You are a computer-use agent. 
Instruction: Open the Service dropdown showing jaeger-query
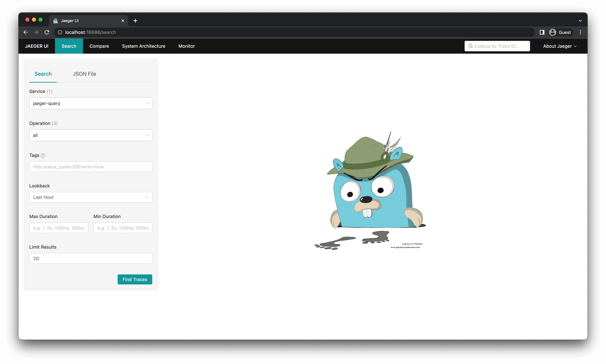coord(91,103)
